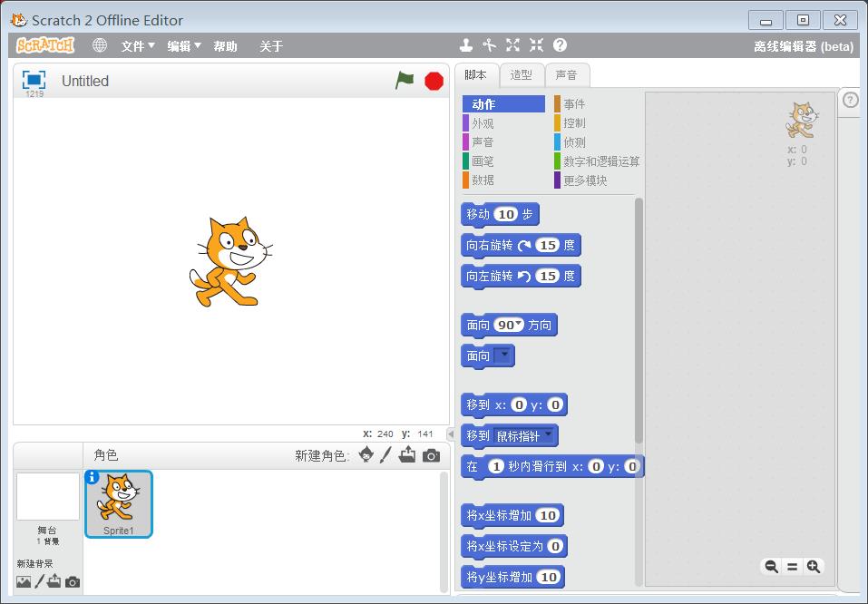Click the 10 field in 移动 步 block

(x=505, y=214)
